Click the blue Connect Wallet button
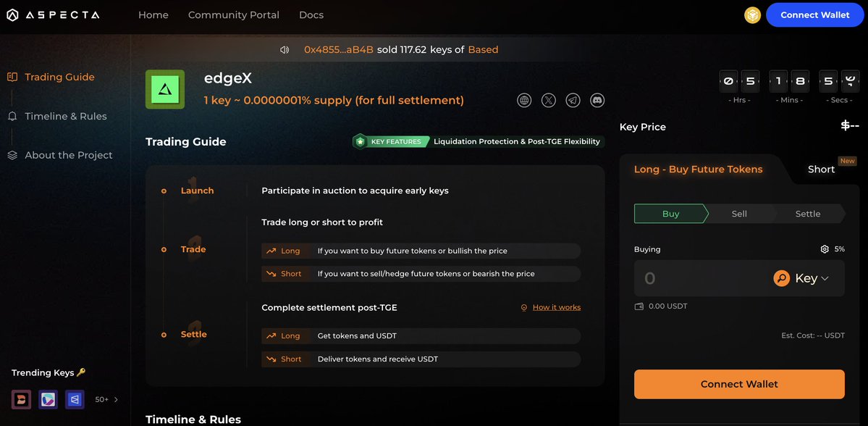 click(x=815, y=15)
